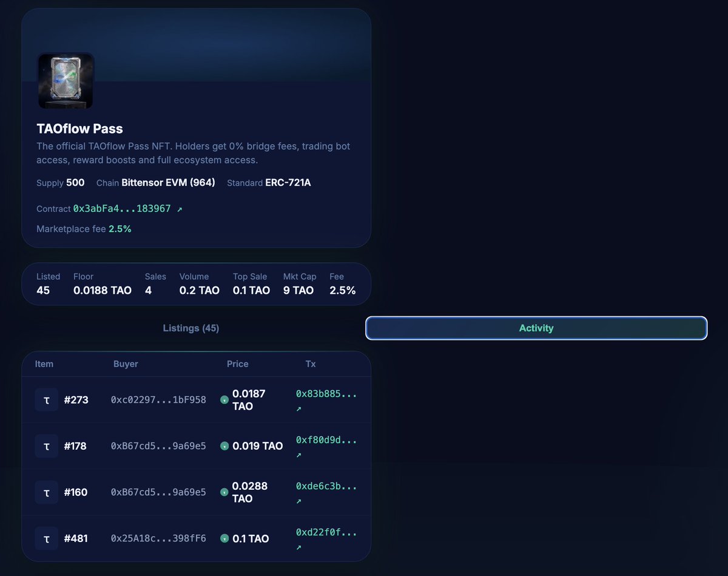The width and height of the screenshot is (728, 576).
Task: Switch to the Activity tab
Action: coord(536,328)
